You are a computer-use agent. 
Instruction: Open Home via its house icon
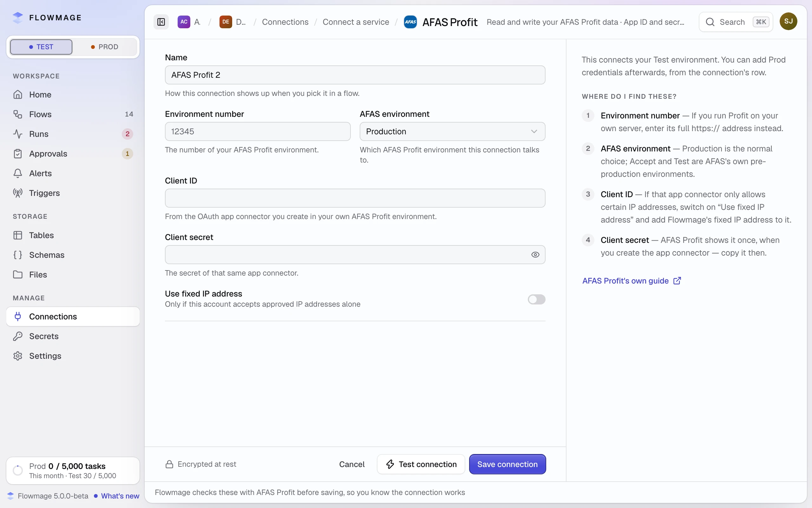click(x=18, y=95)
